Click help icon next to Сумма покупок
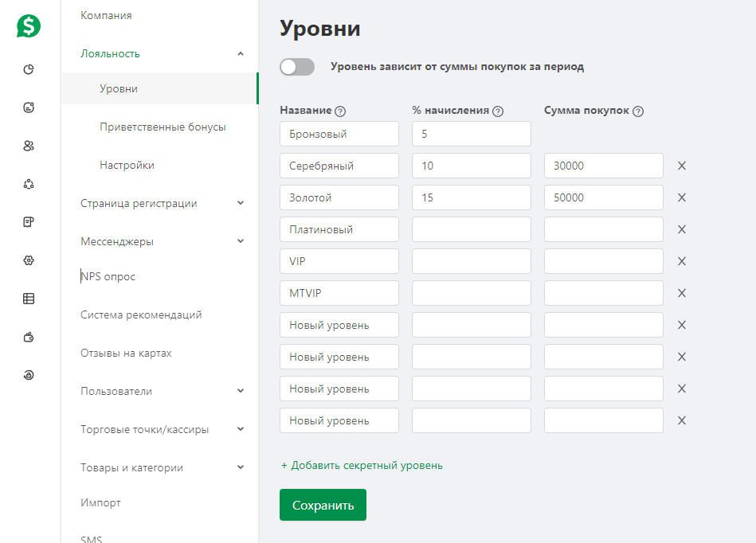This screenshot has width=756, height=543. [638, 111]
